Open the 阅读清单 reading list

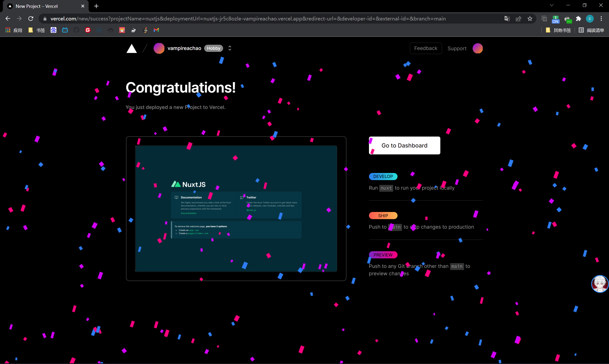click(591, 30)
